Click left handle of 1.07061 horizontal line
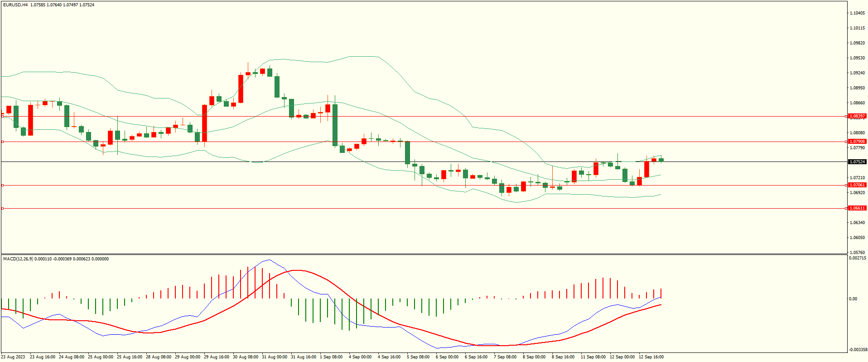This screenshot has height=362, width=868. (3, 185)
